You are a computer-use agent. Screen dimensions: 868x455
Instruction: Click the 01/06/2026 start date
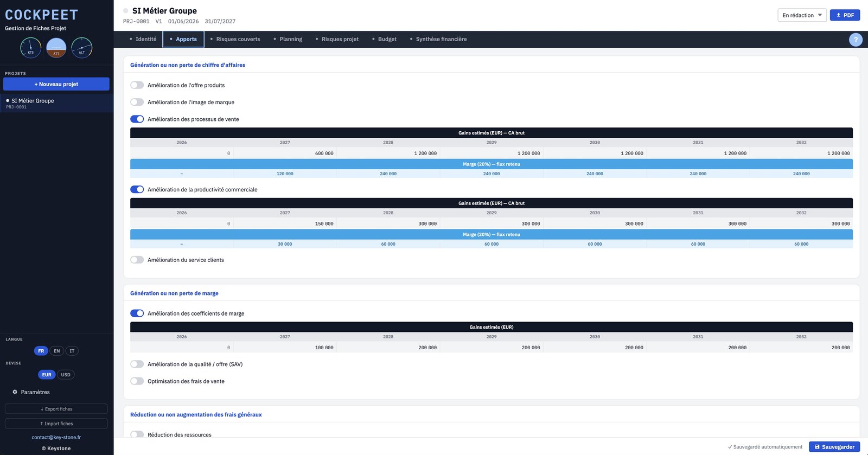(x=183, y=22)
